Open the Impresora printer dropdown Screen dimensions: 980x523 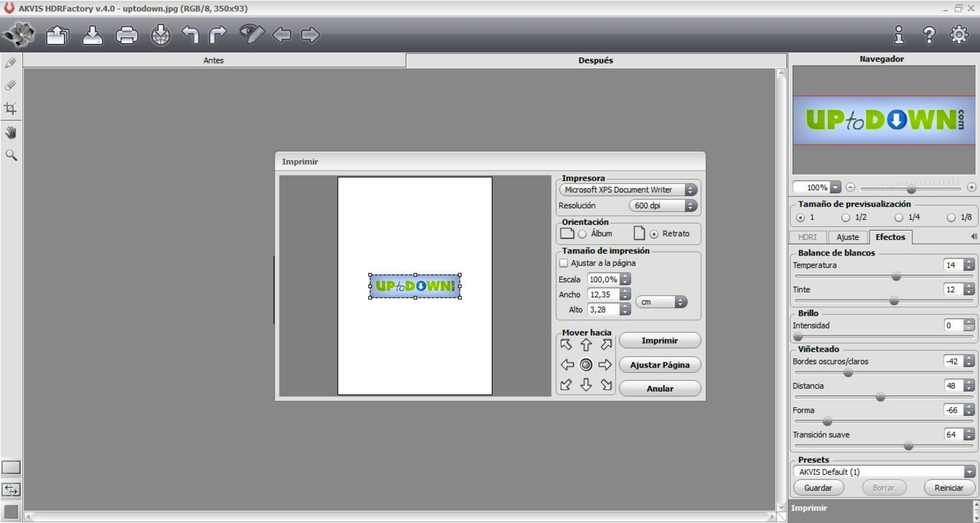coord(628,190)
